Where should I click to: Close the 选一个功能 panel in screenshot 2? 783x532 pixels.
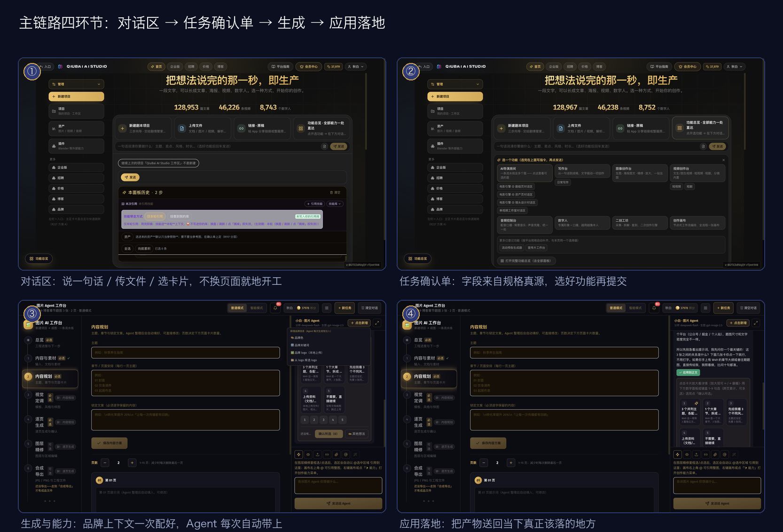pyautogui.click(x=723, y=160)
